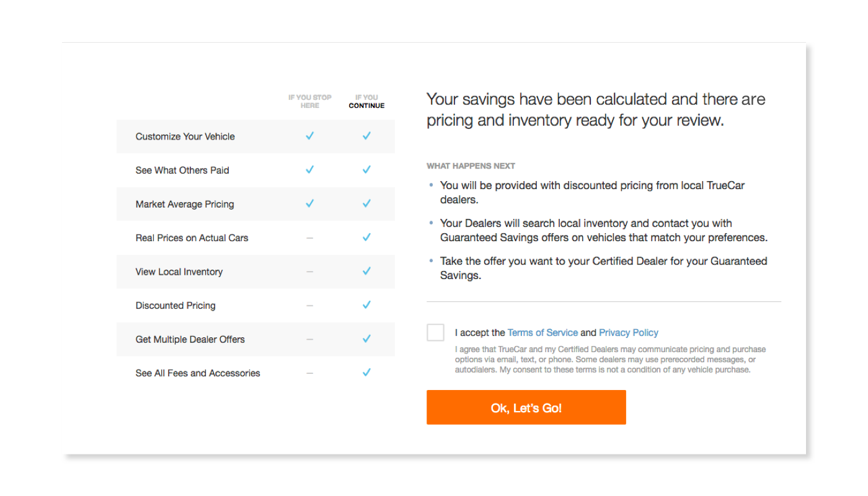The width and height of the screenshot is (868, 496).
Task: Click Stop Here checkmark for Market Average Pricing
Action: coord(309,203)
